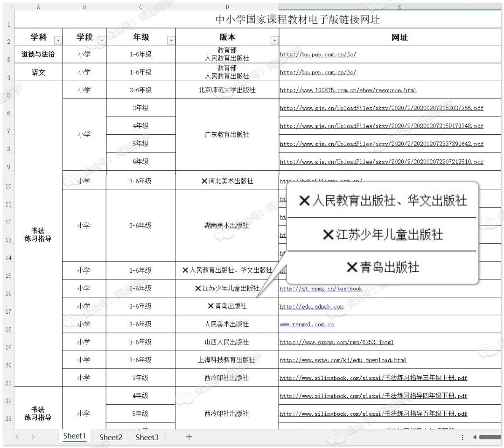
Task: Select the 广东教育出版社 cell
Action: (227, 135)
